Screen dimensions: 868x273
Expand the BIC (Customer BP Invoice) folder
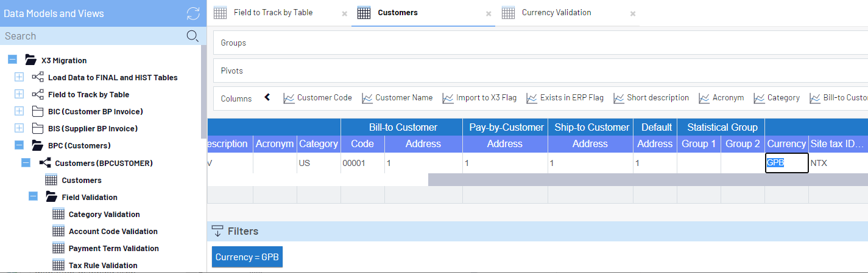(x=19, y=111)
